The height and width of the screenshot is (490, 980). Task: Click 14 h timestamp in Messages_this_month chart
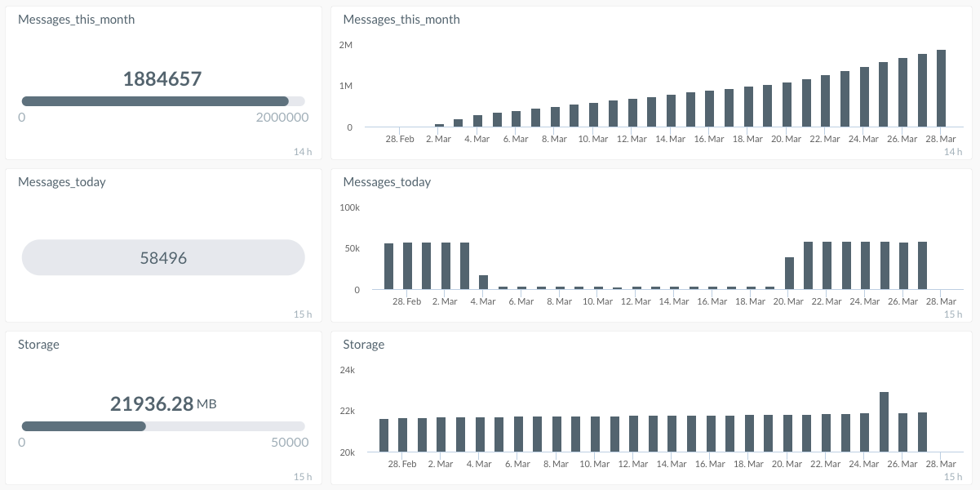[x=953, y=152]
